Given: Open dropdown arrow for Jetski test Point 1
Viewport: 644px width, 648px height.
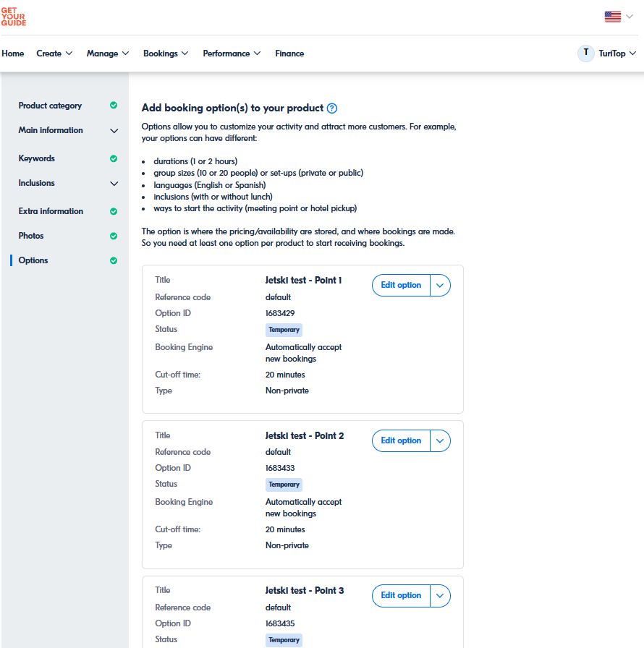Looking at the screenshot, I should point(440,286).
